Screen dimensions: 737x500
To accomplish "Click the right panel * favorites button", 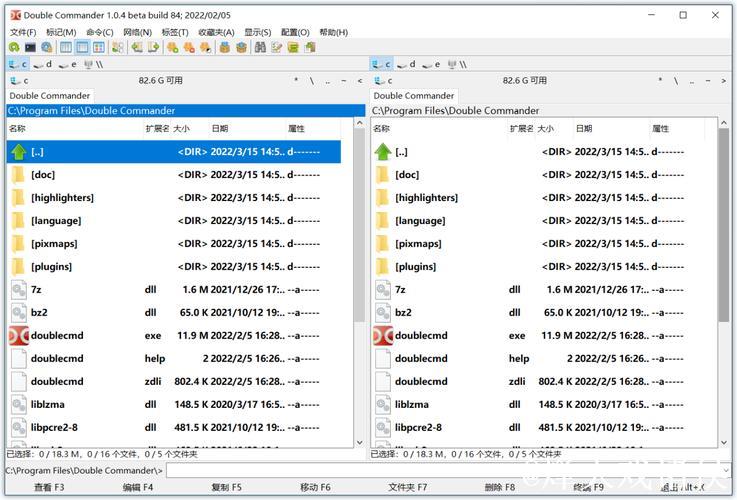I will click(x=660, y=81).
